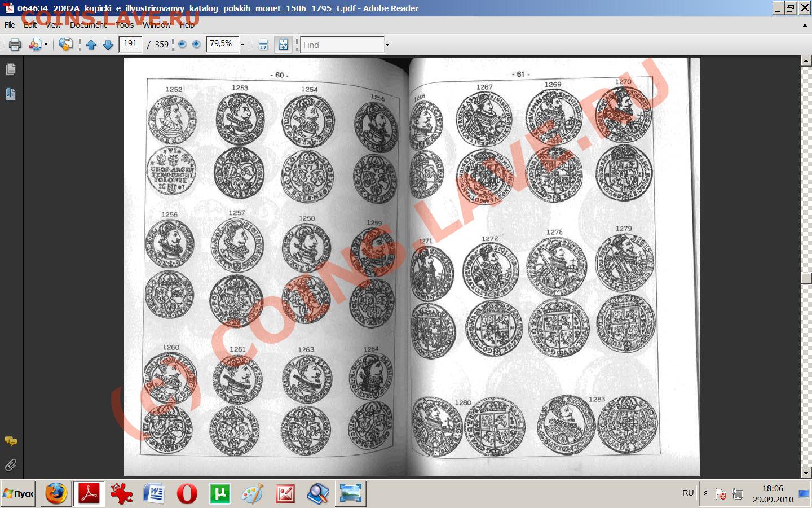
Task: Click the Find text search box
Action: pos(342,45)
